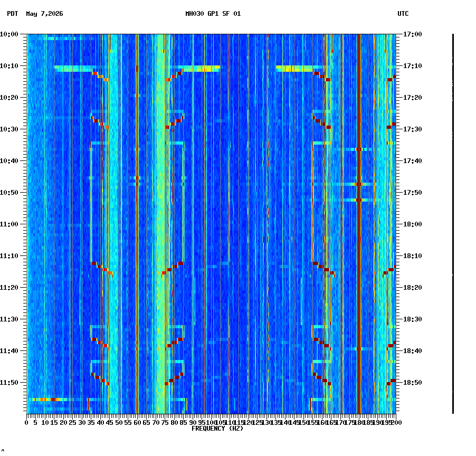
Task: Click the '18:40' UTC time label
Action: point(413,351)
